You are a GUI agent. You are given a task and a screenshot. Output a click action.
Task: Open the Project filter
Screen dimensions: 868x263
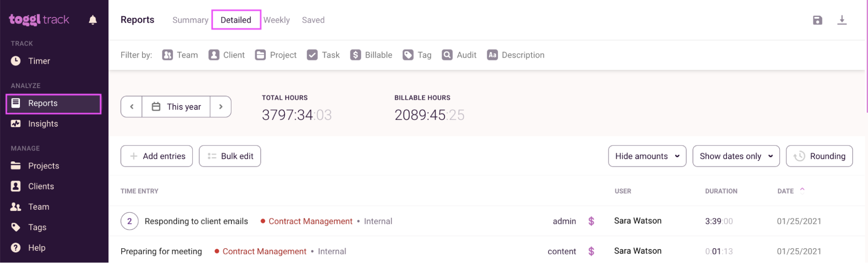click(275, 55)
